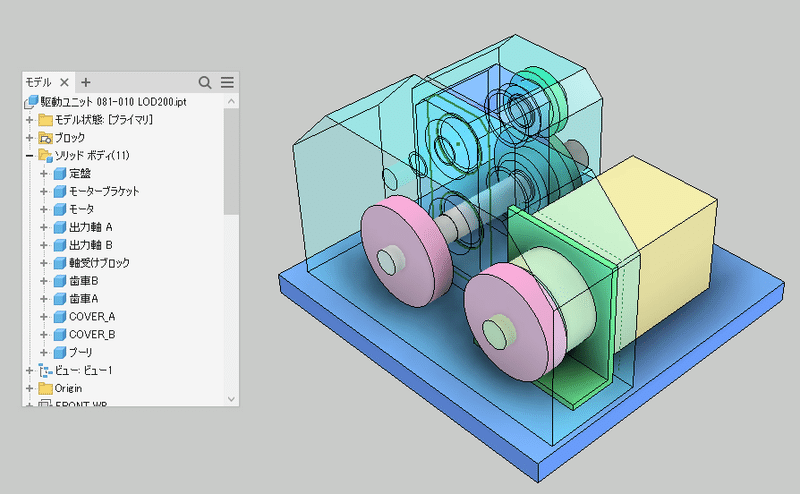Viewport: 800px width, 494px height.
Task: Expand the 歯車A solid body
Action: click(x=44, y=299)
